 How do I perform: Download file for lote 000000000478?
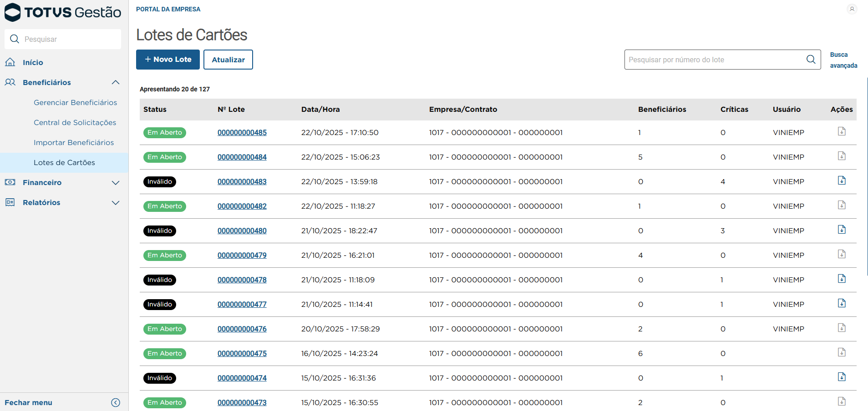coord(842,279)
